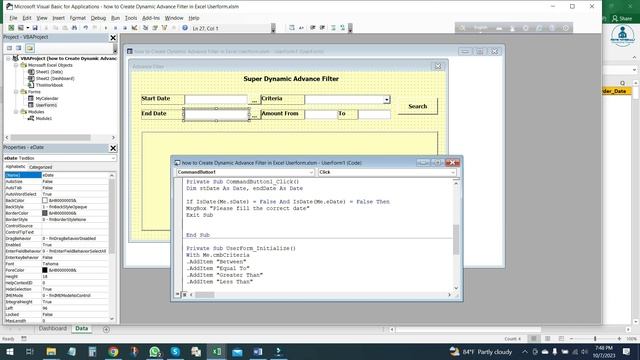The image size is (640, 360).
Task: Click the Reset stop toolbar icon
Action: click(125, 28)
